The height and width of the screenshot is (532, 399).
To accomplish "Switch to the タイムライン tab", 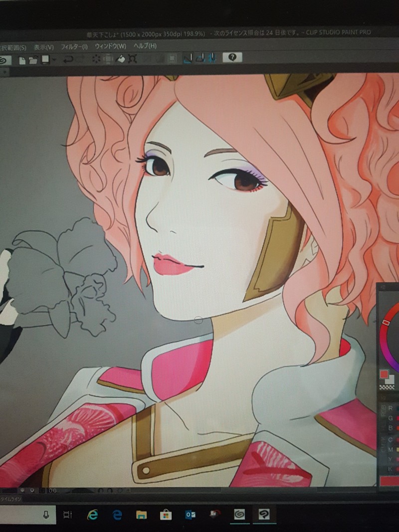I will (11, 499).
